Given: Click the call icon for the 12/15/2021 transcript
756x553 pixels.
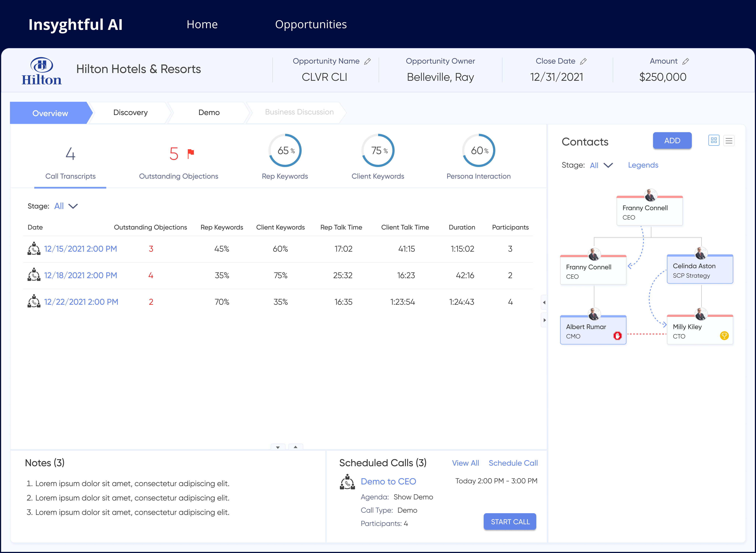Looking at the screenshot, I should click(x=34, y=249).
